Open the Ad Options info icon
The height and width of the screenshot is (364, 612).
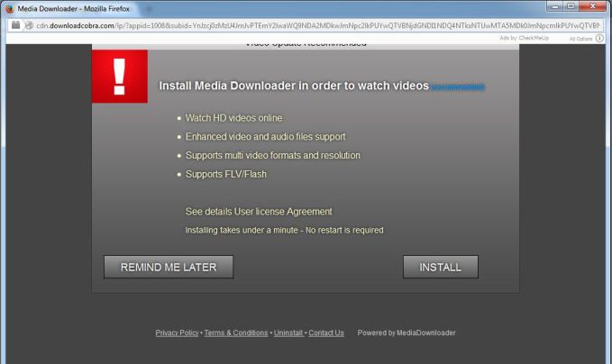click(599, 38)
